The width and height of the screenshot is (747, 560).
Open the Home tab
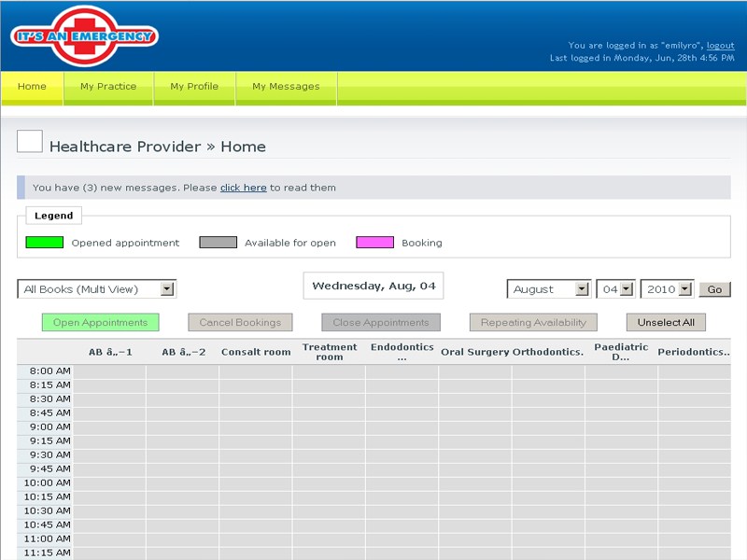[32, 87]
